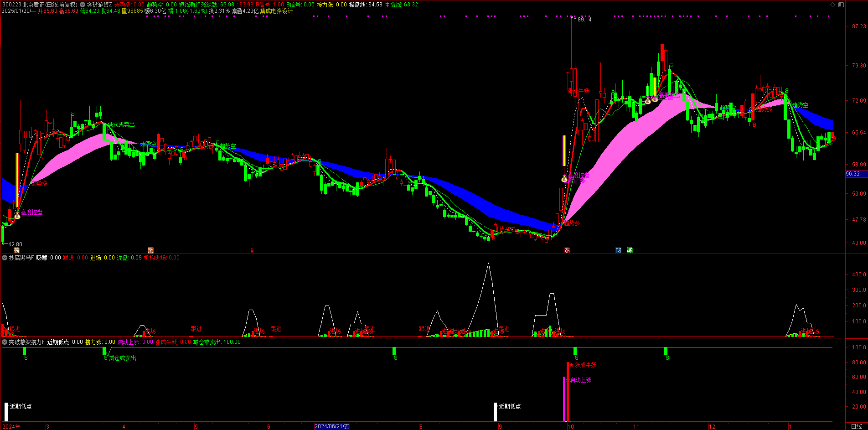The width and height of the screenshot is (868, 430).
Task: Click the 2024年 label on time axis
Action: click(11, 426)
